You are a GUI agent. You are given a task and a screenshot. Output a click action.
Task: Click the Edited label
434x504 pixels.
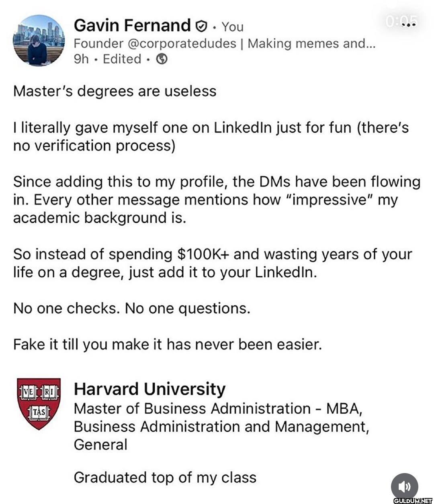click(122, 59)
